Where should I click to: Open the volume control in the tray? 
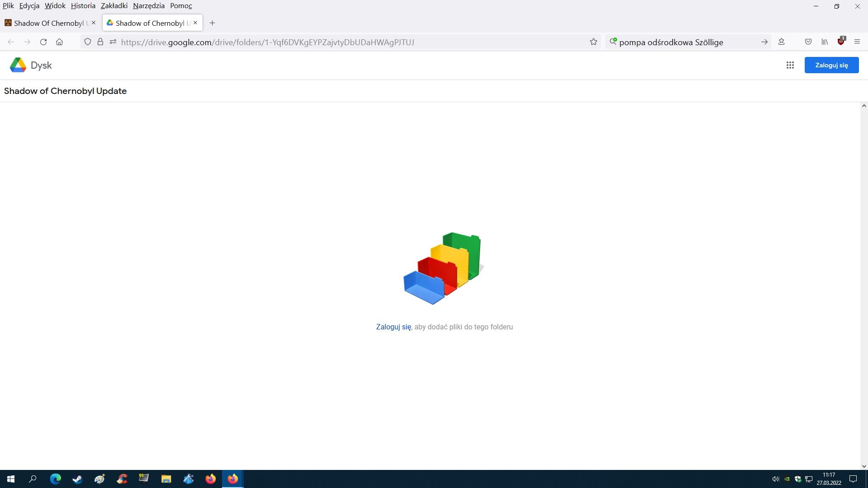coord(775,479)
